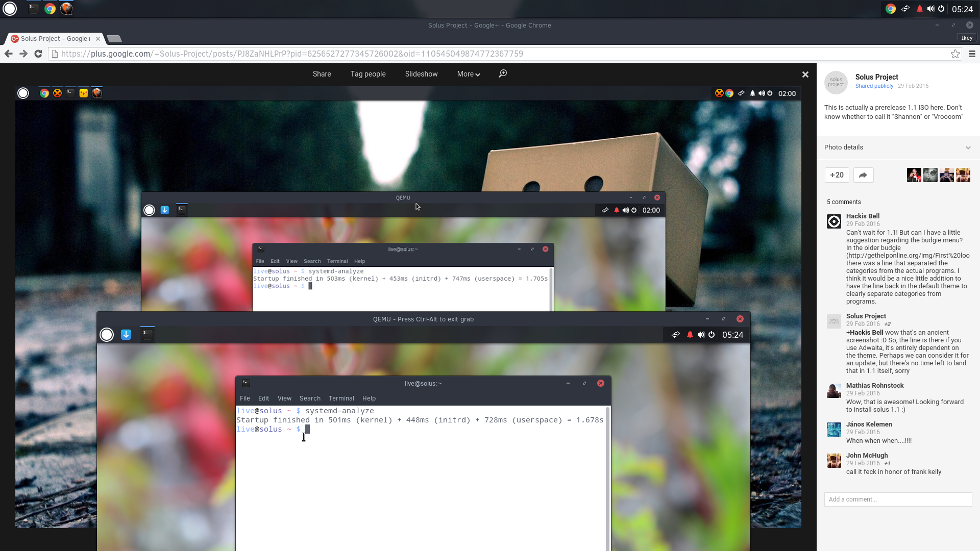Start the Slideshow

click(x=421, y=74)
